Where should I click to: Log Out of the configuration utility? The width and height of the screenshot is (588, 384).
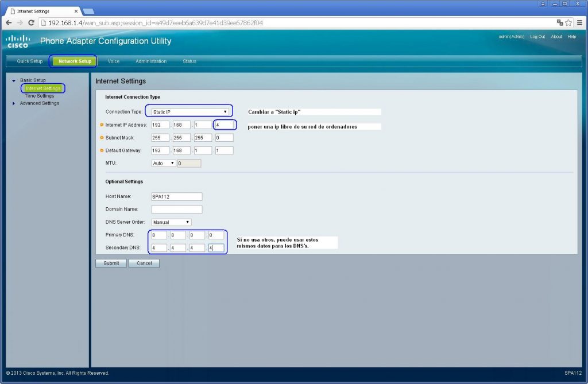click(x=537, y=36)
